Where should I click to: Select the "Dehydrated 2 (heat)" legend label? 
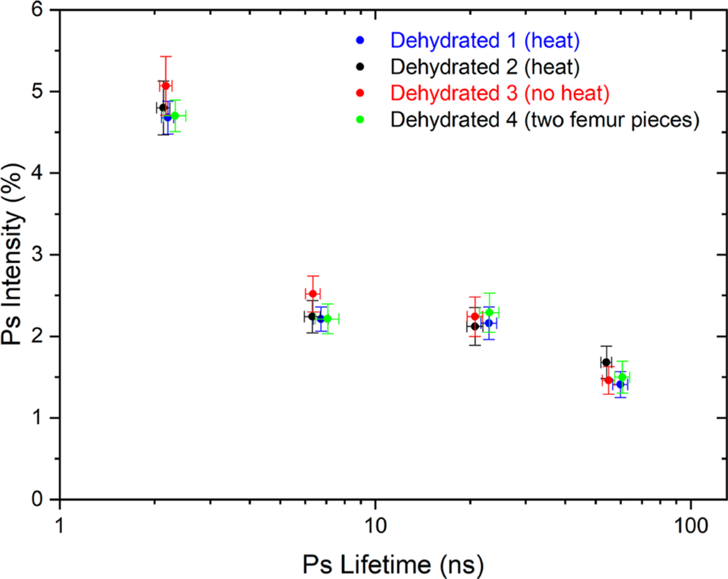click(x=485, y=67)
